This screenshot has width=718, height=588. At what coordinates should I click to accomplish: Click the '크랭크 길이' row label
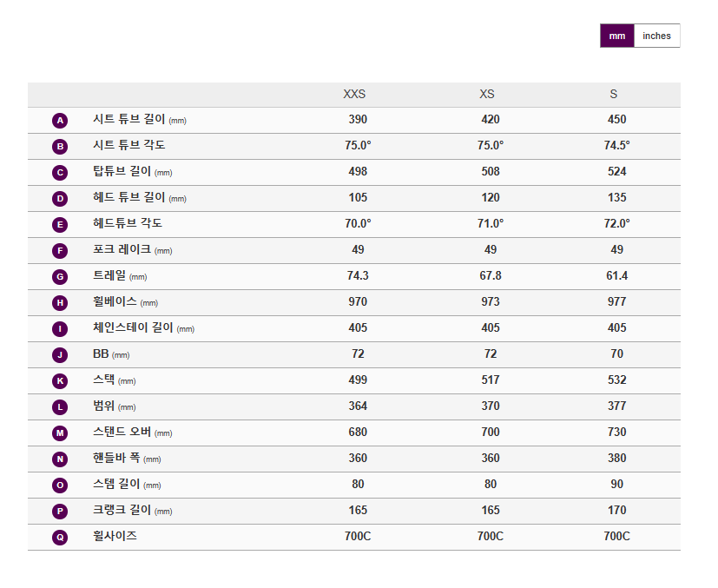122,510
